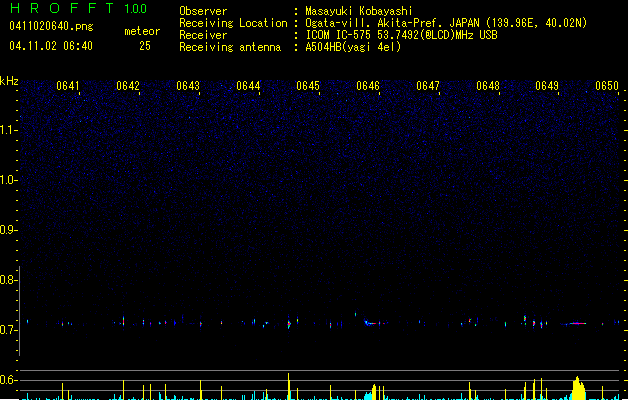Click the 'meteor' label

142,31
